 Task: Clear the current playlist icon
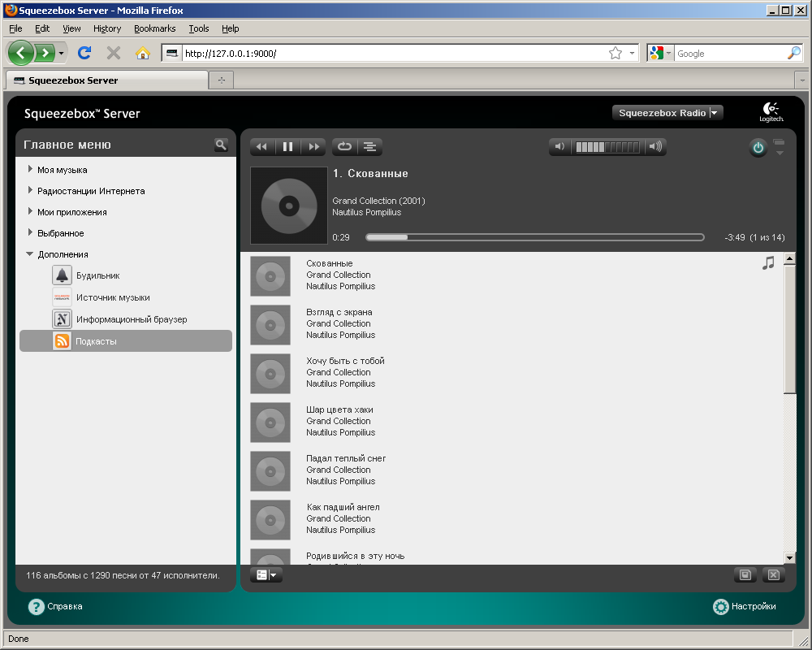pyautogui.click(x=774, y=574)
